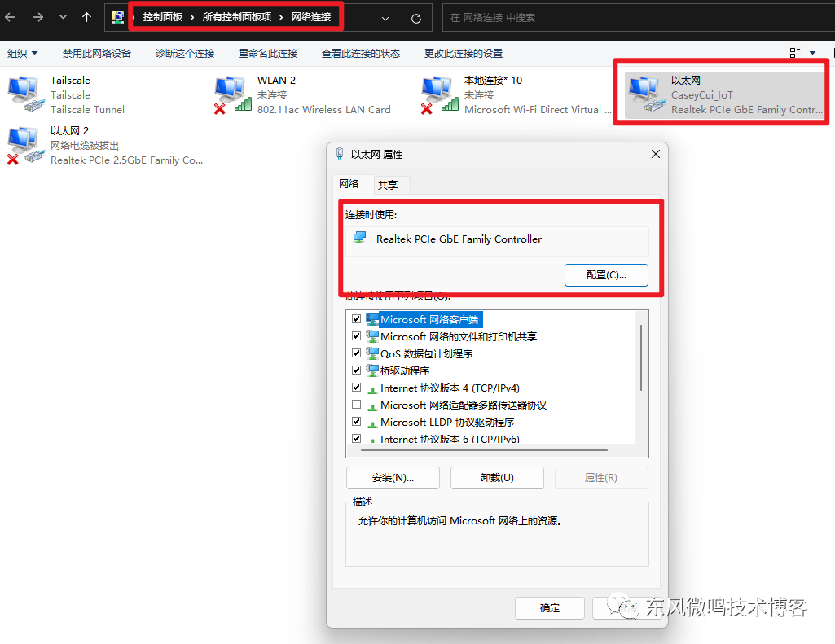Click 禁用此网络设备 in toolbar
Image resolution: width=835 pixels, height=644 pixels.
pyautogui.click(x=96, y=53)
